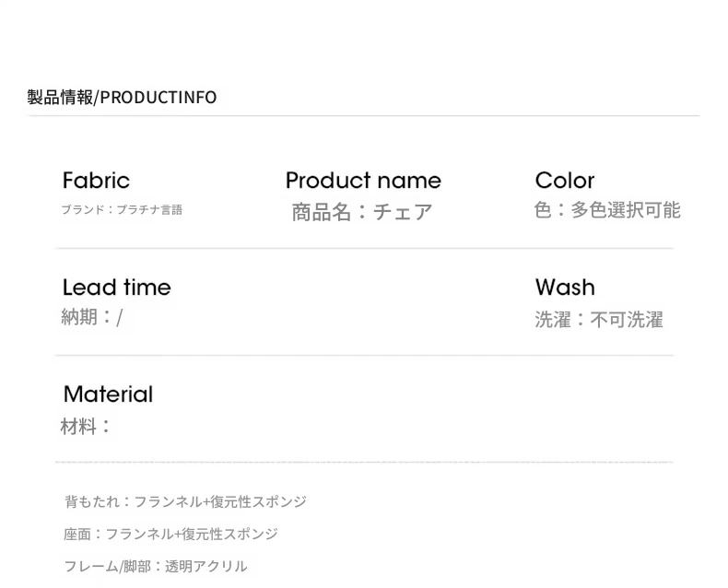Click the 座面 material description line
Viewport: 728px width, 588px height.
click(x=170, y=535)
